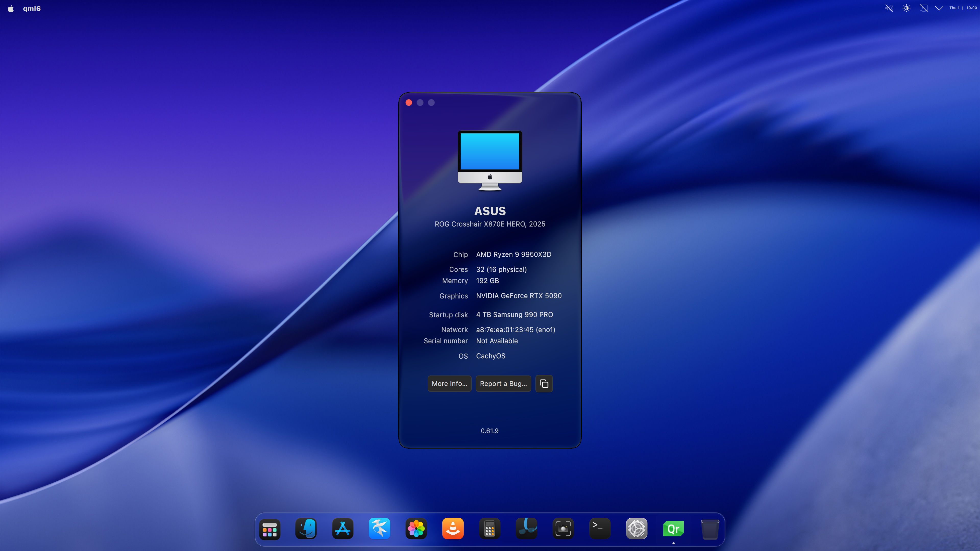Open the blue glasses app in the dock
The width and height of the screenshot is (980, 551).
[526, 529]
